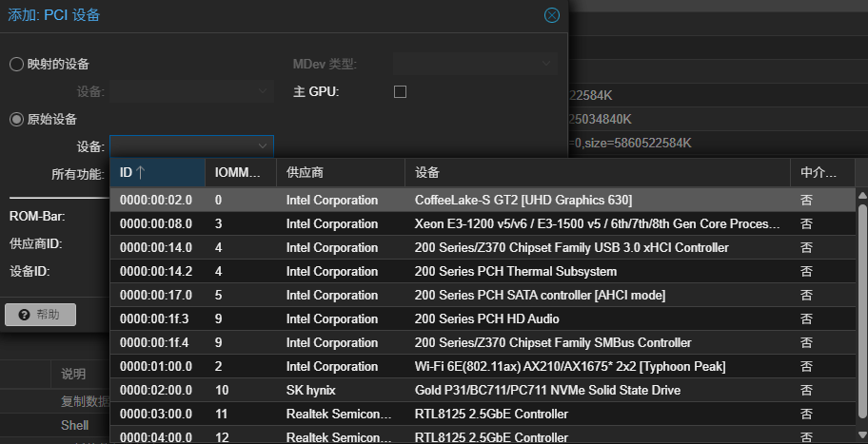This screenshot has width=868, height=444.
Task: Choose the Wi-Fi 6E AX210 device row
Action: tap(570, 367)
